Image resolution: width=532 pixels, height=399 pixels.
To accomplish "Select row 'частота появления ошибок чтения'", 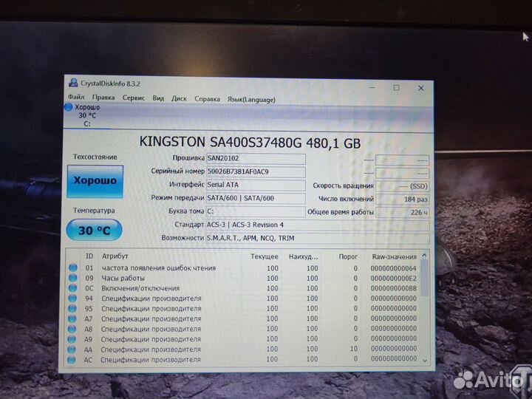I will pos(243,268).
